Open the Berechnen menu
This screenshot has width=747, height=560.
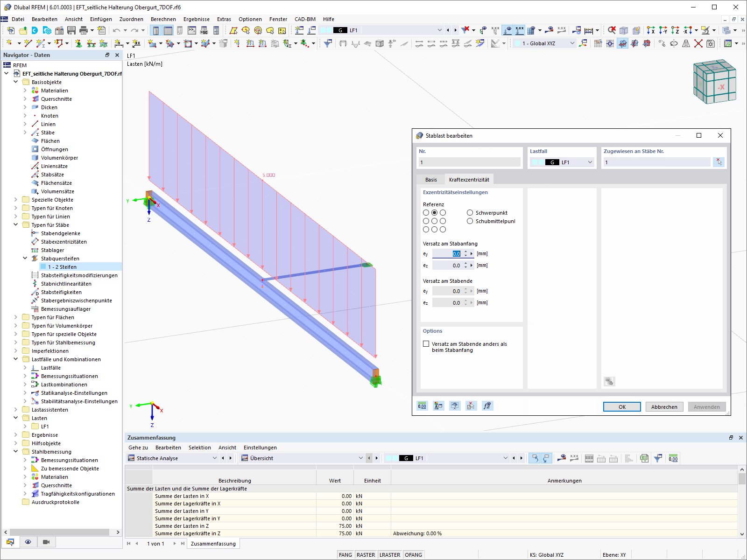coord(163,19)
